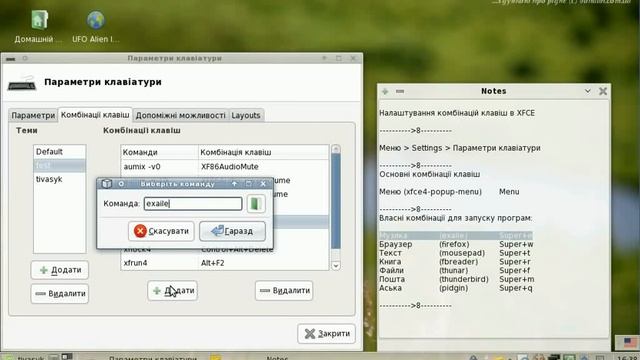640x360 pixels.
Task: Click the Команди column header
Action: click(x=160, y=152)
